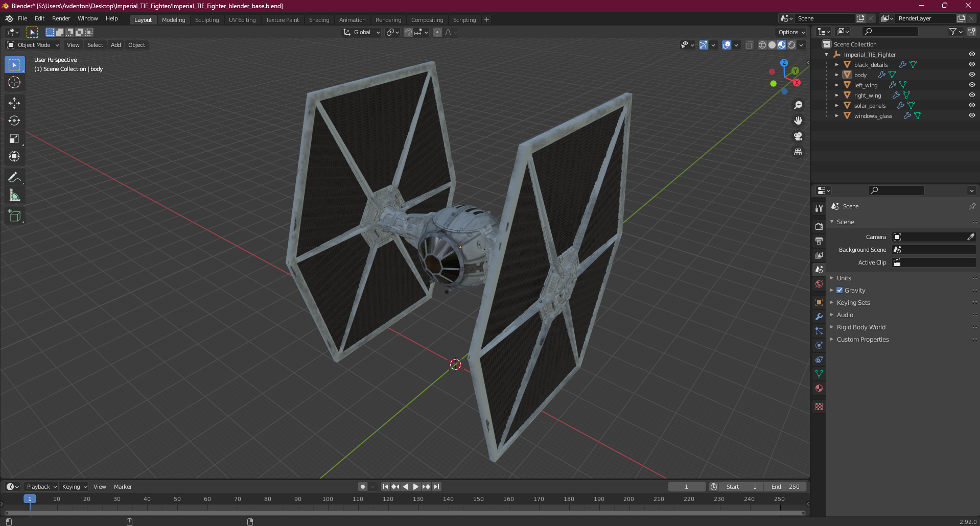Viewport: 980px width, 526px height.
Task: Select the Transform tool
Action: coord(14,157)
